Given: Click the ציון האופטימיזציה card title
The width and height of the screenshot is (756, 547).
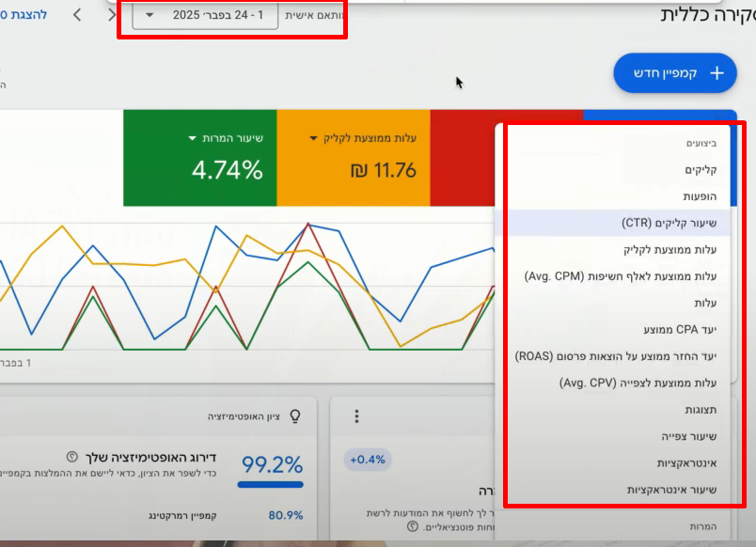Looking at the screenshot, I should [244, 416].
